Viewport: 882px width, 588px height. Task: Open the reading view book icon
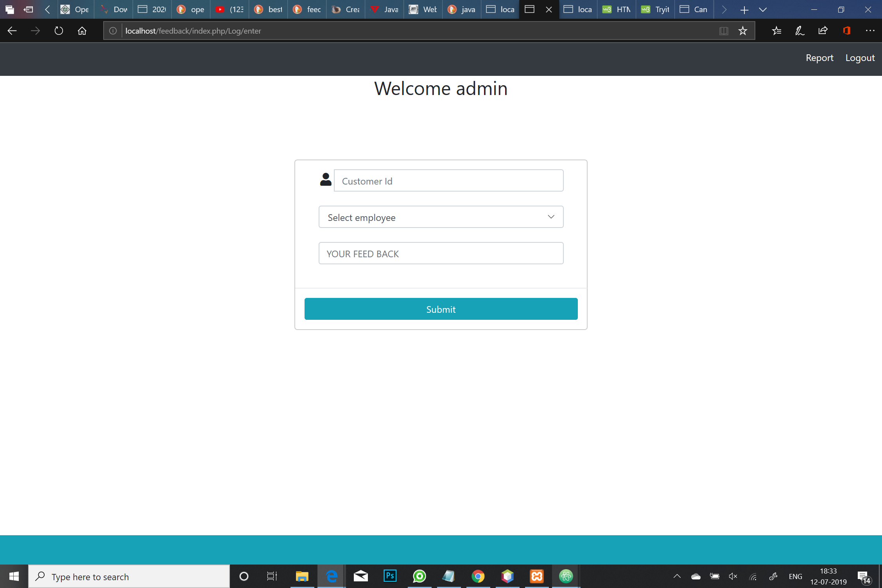pyautogui.click(x=724, y=31)
